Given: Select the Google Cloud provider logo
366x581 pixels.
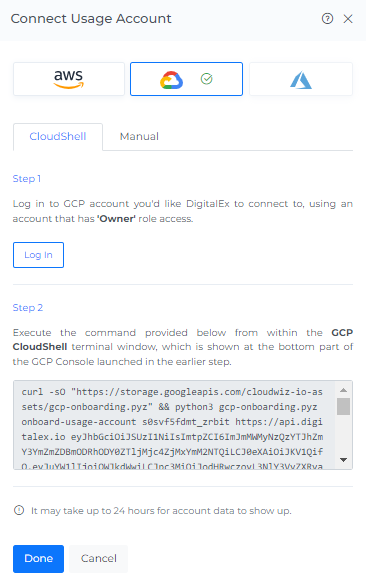Looking at the screenshot, I should click(x=171, y=80).
